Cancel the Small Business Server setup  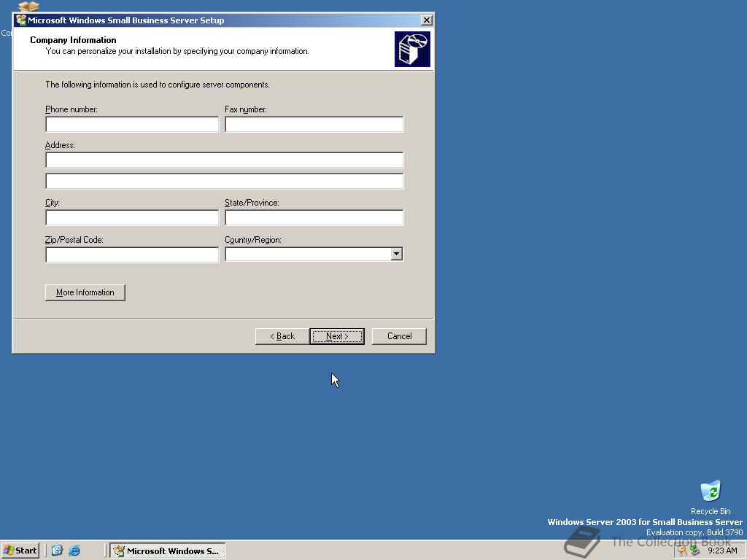click(399, 336)
